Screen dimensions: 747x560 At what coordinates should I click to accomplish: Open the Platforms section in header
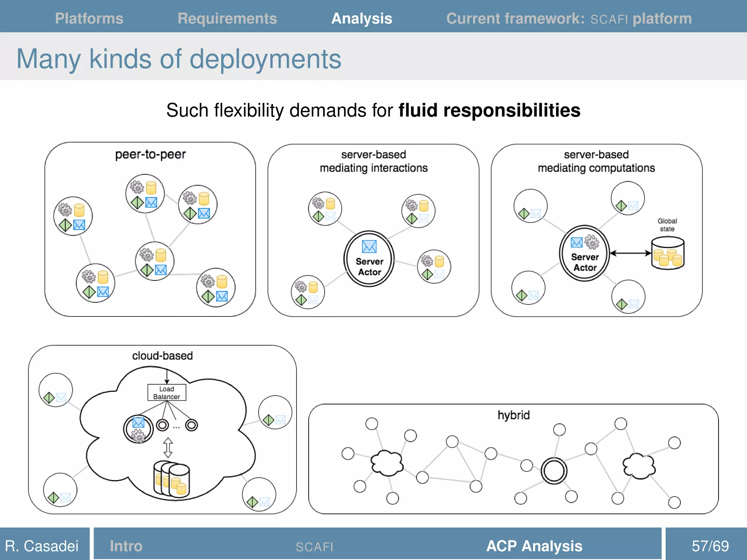coord(89,18)
